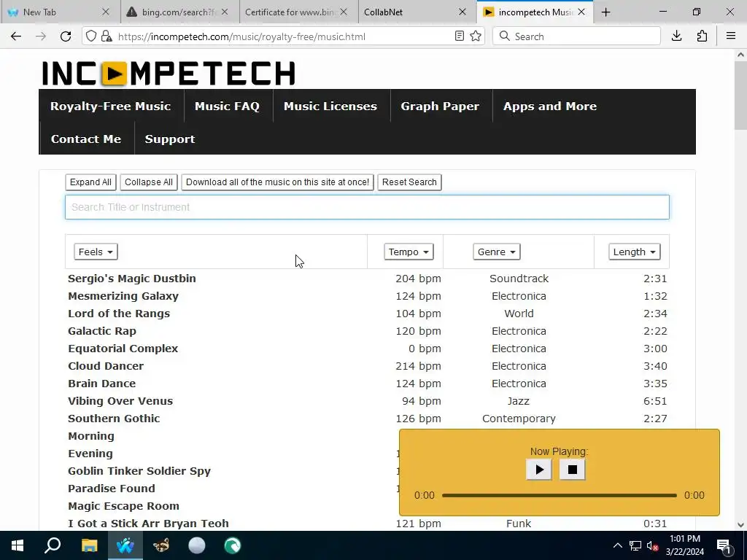
Task: Open the muted volume tray icon
Action: tap(653, 545)
